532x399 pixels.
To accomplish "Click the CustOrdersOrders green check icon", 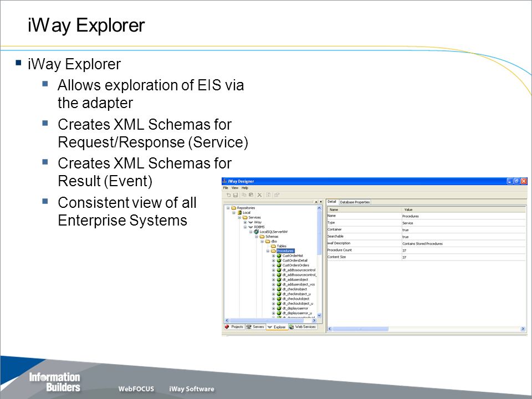I will pyautogui.click(x=279, y=265).
